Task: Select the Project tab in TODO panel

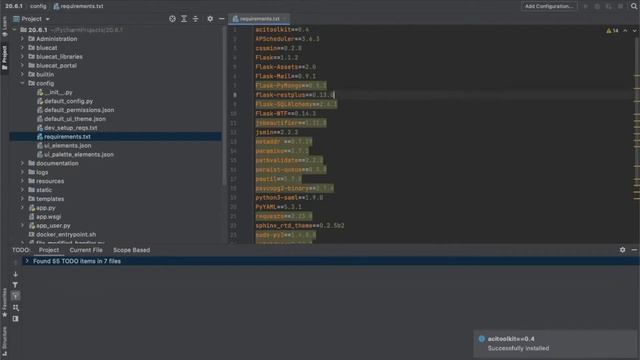Action: pyautogui.click(x=49, y=250)
